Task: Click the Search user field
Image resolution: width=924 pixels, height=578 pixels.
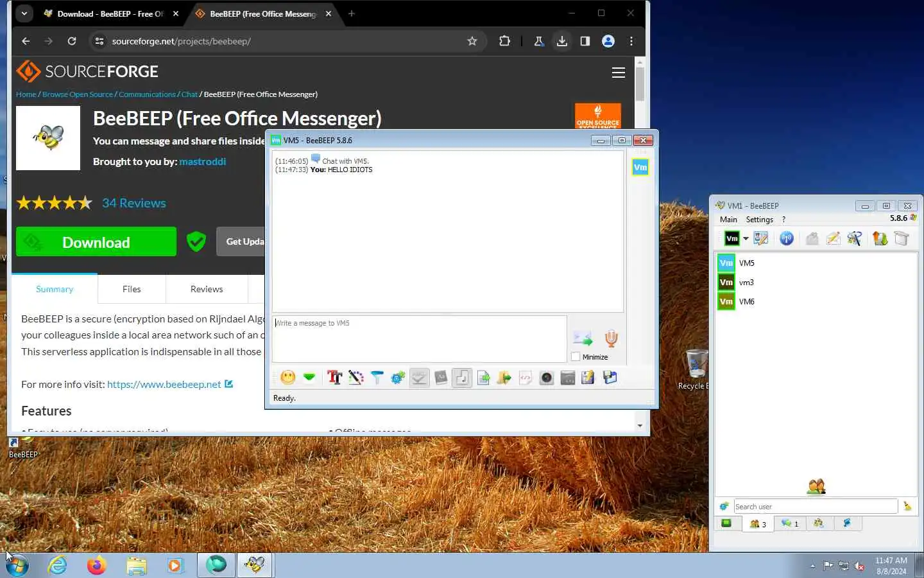Action: (x=816, y=506)
